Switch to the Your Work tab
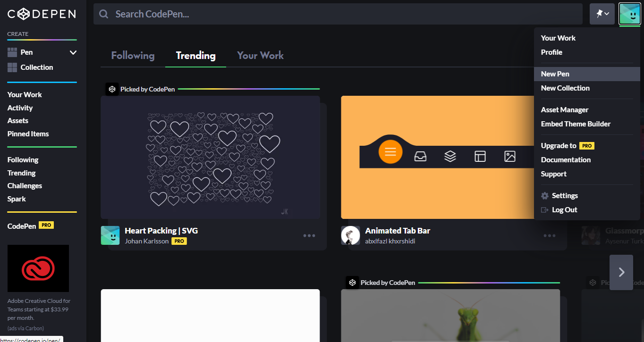This screenshot has height=342, width=644. click(x=260, y=56)
